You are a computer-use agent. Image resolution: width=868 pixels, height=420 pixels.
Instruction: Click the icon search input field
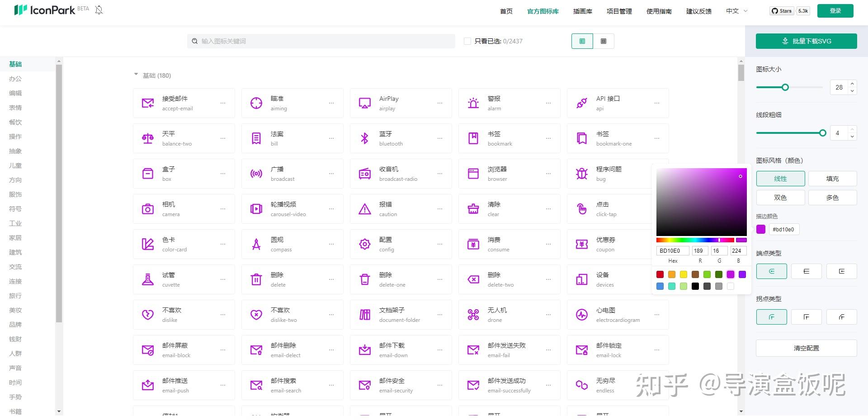[x=321, y=41]
